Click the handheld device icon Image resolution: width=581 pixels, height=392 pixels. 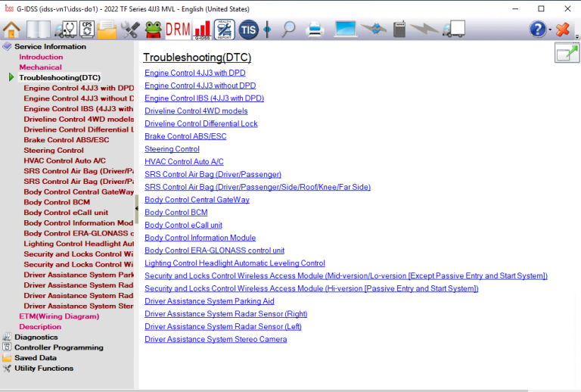399,30
